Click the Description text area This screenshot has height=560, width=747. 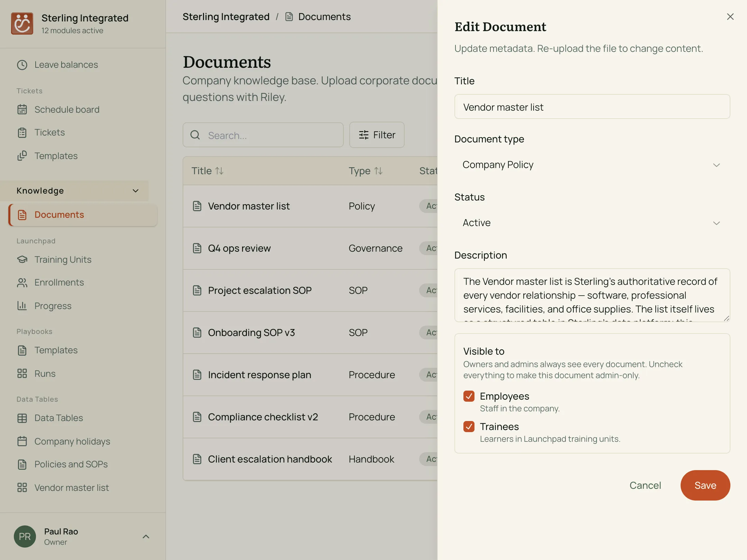click(x=592, y=295)
